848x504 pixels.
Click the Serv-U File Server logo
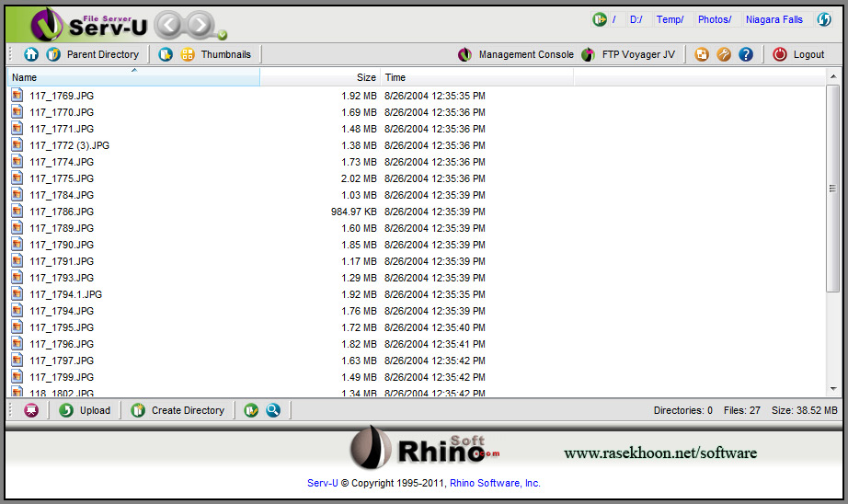tap(89, 25)
